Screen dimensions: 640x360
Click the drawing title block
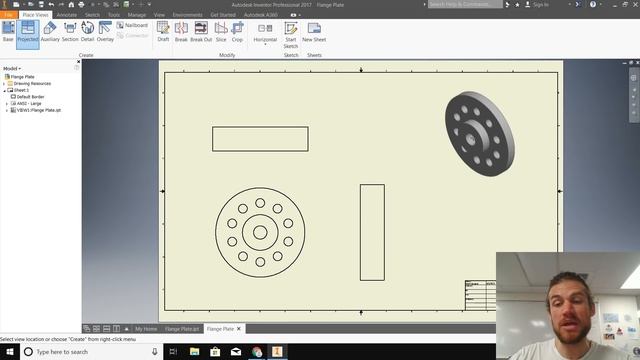[x=480, y=295]
